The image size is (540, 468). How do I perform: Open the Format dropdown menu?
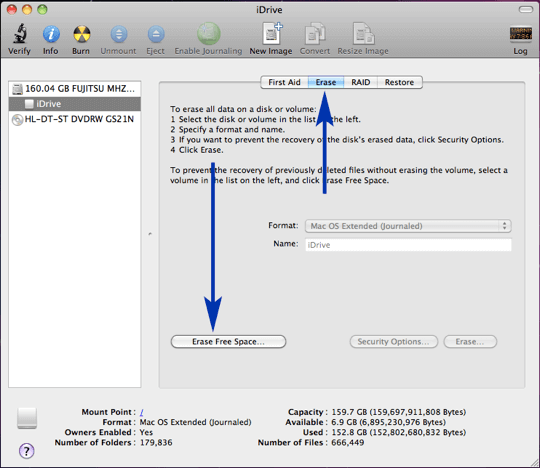pyautogui.click(x=408, y=226)
